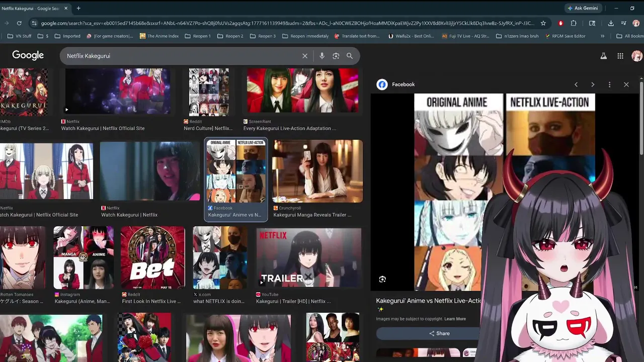Open the Reddit First Look Bet poster result
The height and width of the screenshot is (362, 644).
pos(153,265)
